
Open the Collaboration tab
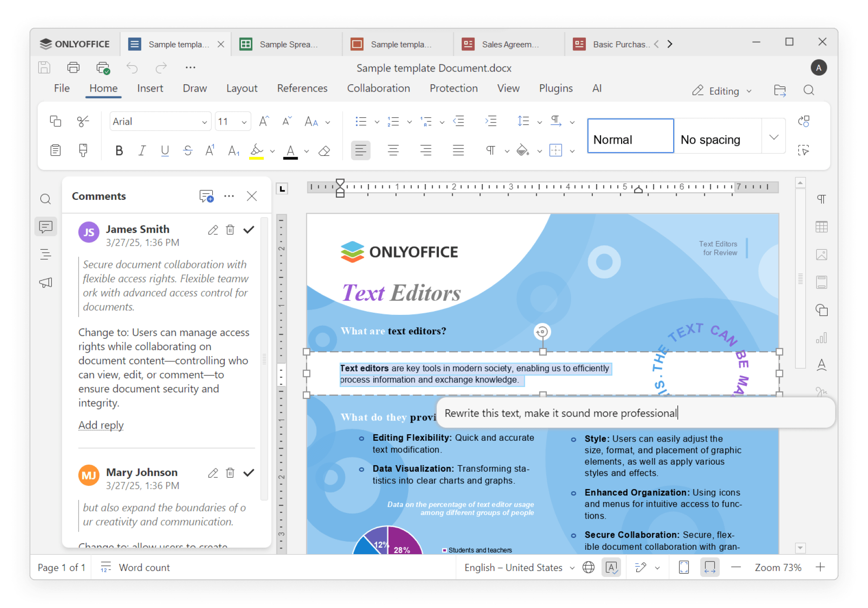click(378, 88)
